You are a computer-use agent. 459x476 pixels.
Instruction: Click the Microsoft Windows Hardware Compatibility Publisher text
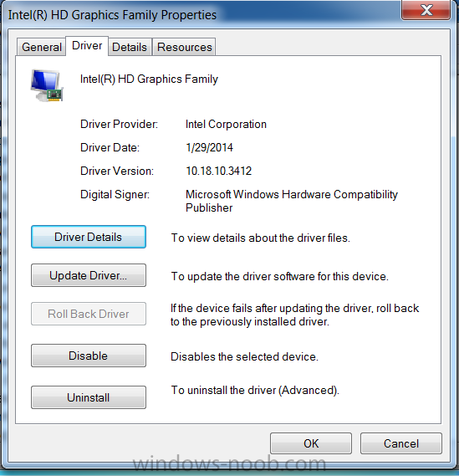(292, 201)
